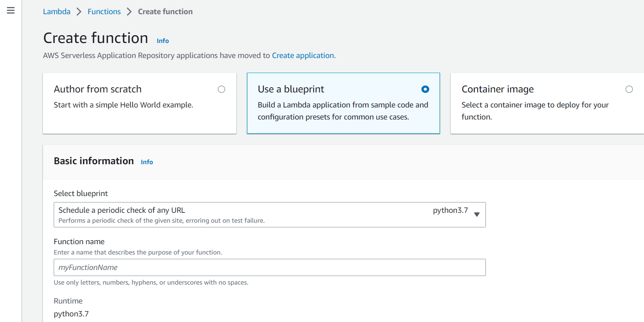Image resolution: width=644 pixels, height=322 pixels.
Task: Open Info link beside Create function heading
Action: tap(163, 41)
